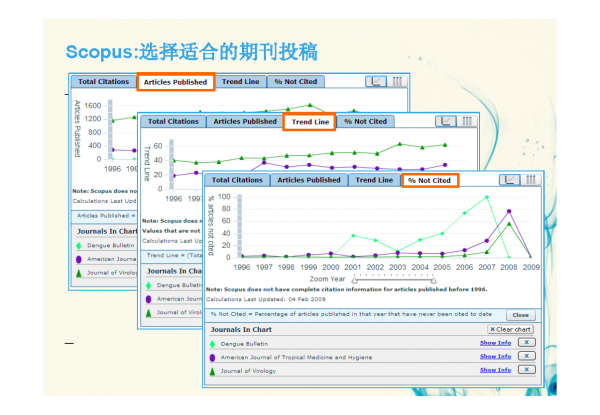Switch to table view in back window

click(397, 81)
